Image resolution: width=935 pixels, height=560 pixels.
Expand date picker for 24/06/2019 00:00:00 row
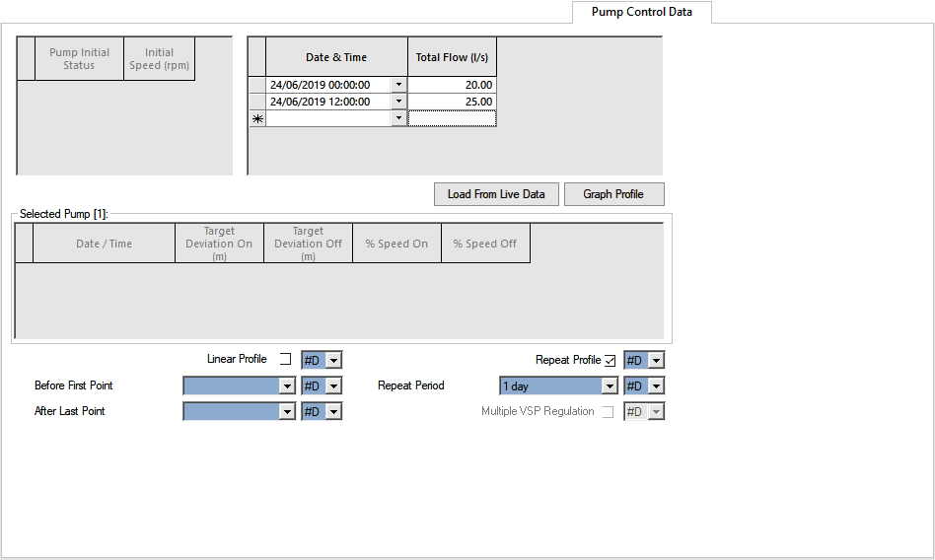point(398,85)
